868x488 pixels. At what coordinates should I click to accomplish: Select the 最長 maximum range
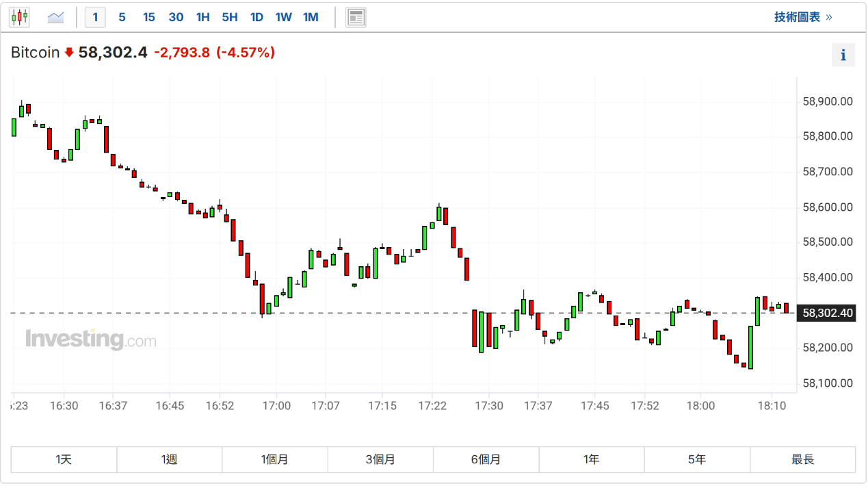click(802, 459)
